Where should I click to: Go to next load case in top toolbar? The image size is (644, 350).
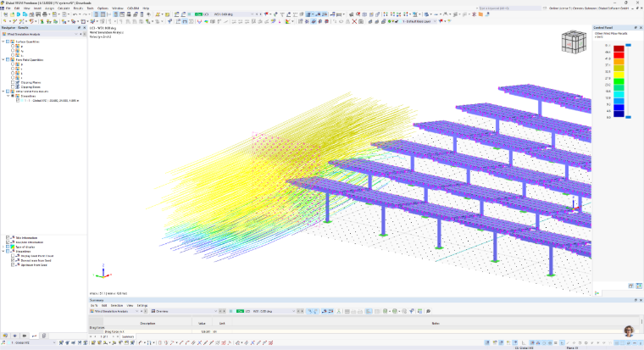(x=260, y=14)
